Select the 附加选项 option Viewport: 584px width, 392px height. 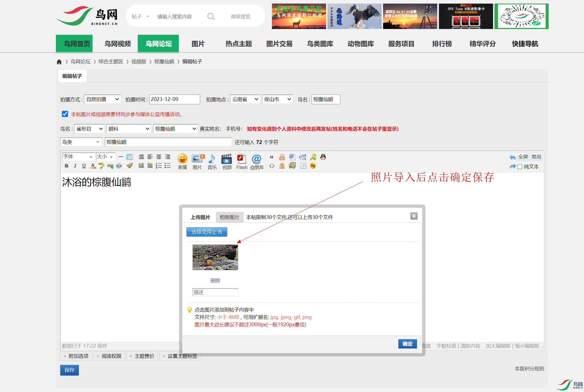tap(76, 356)
